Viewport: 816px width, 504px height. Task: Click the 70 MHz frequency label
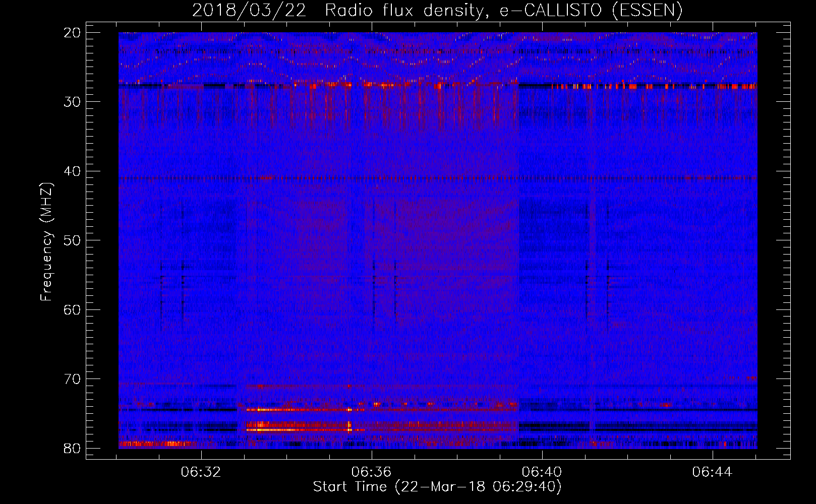[x=73, y=379]
